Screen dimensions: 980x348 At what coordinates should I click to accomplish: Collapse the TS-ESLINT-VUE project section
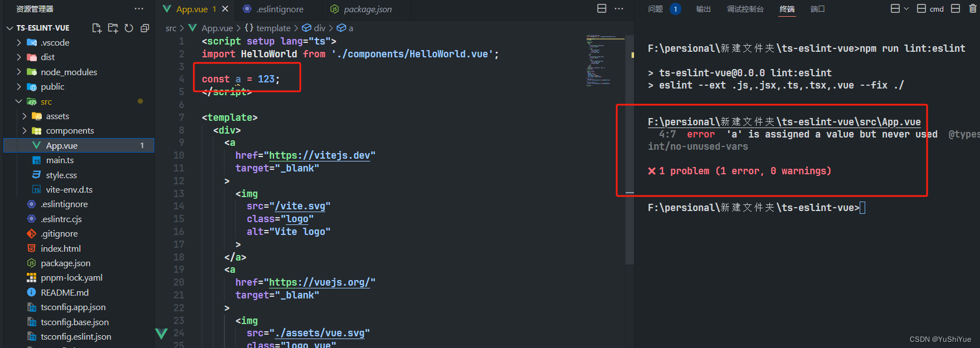click(x=9, y=28)
